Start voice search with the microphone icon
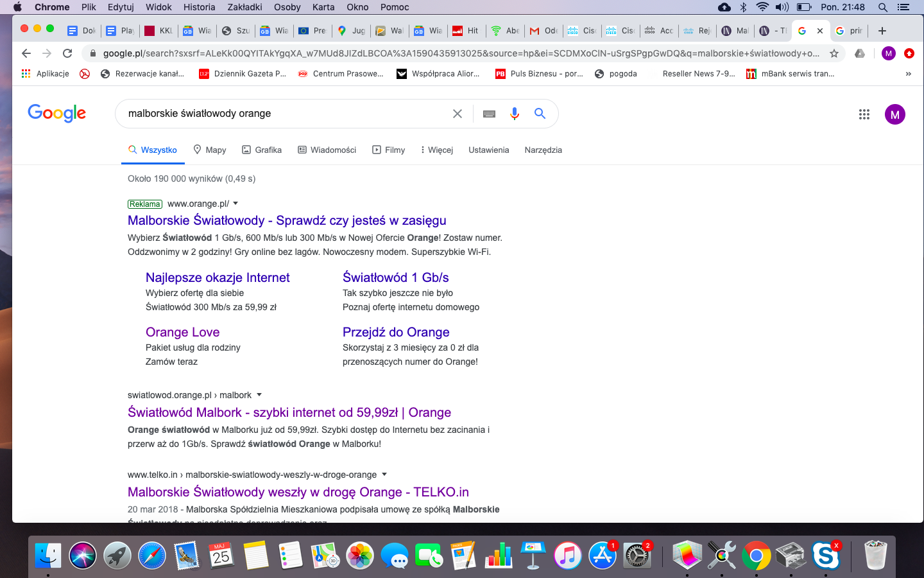Screen dimensions: 924x578 click(x=515, y=114)
